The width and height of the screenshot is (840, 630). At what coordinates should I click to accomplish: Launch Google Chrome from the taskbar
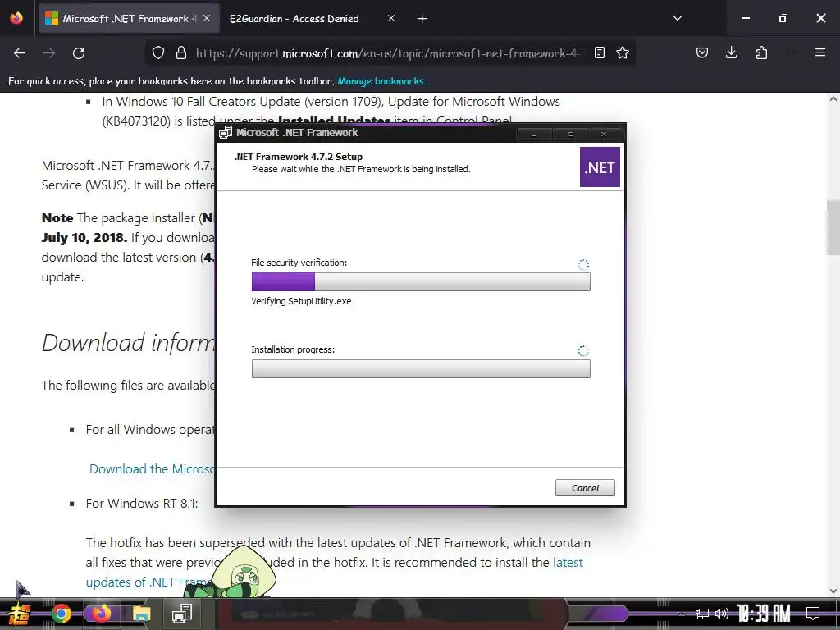click(61, 614)
